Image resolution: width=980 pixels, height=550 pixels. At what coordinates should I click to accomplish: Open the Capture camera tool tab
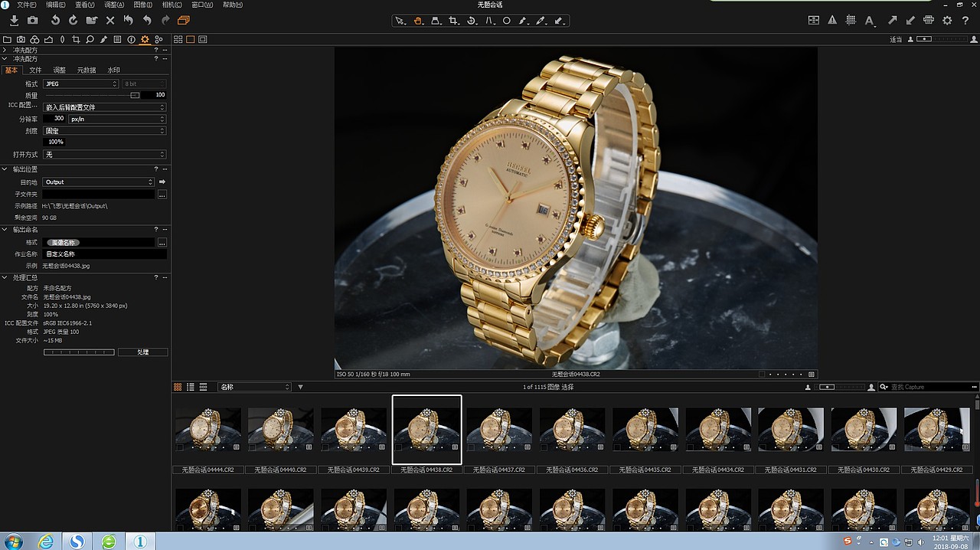(x=21, y=39)
